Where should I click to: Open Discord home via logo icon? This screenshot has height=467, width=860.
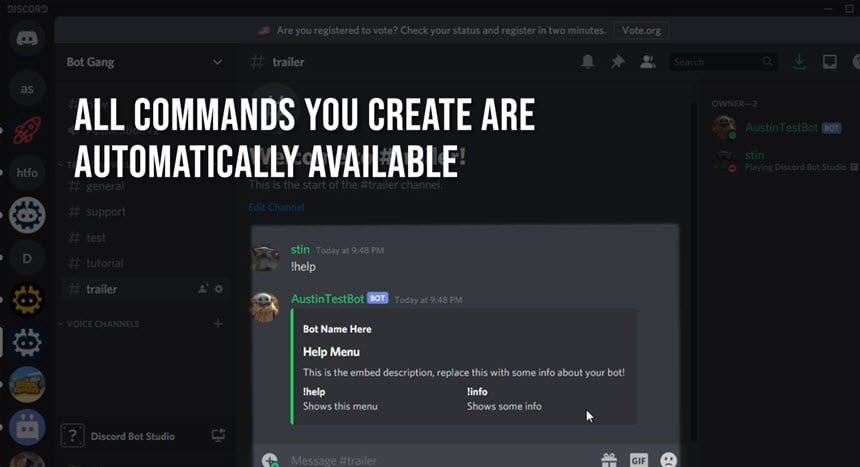point(27,38)
